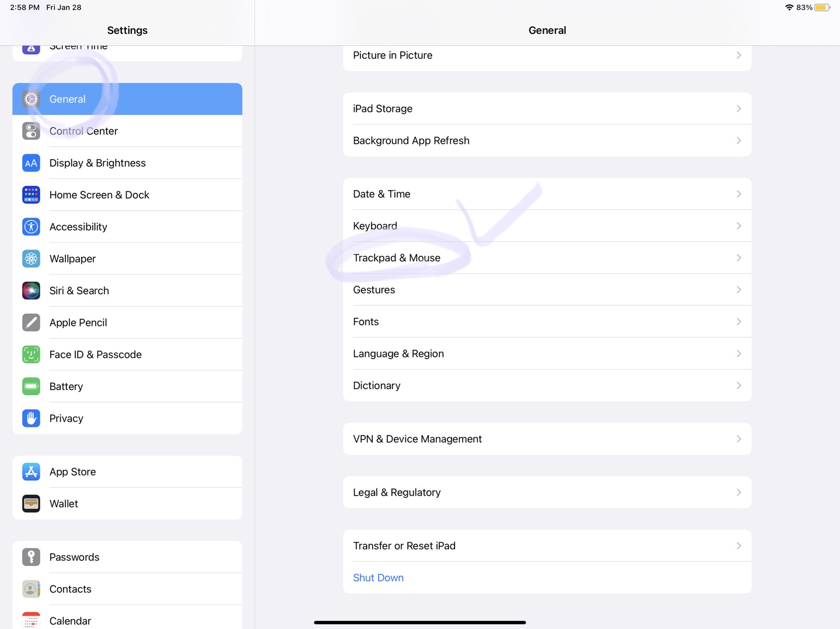Tap the Wallet icon
Screen dimensions: 840x629
point(31,504)
